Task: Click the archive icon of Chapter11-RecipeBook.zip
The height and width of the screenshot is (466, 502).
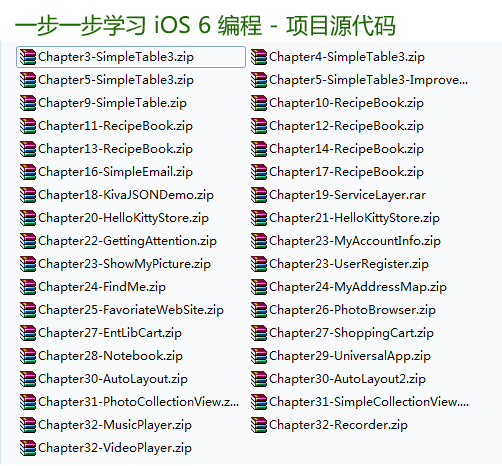Action: (x=28, y=126)
